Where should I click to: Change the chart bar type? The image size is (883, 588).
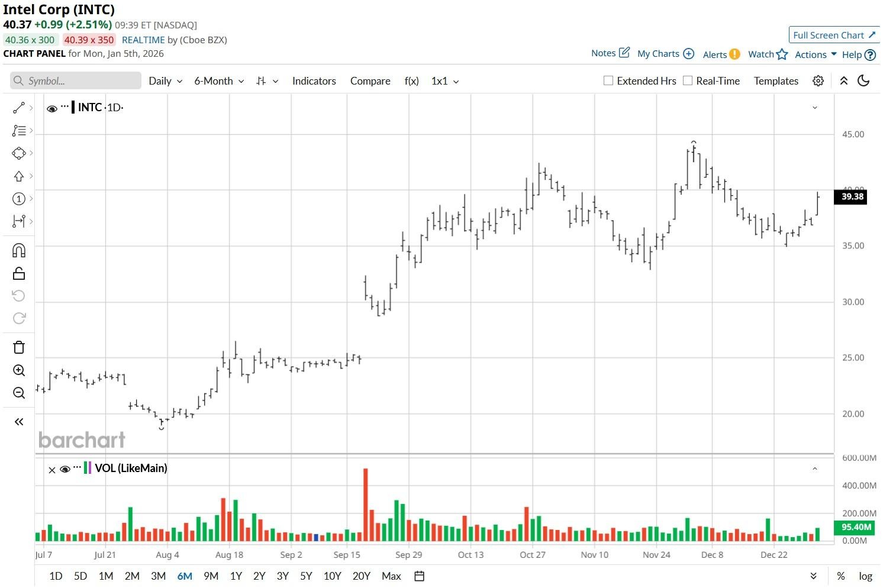click(x=267, y=81)
